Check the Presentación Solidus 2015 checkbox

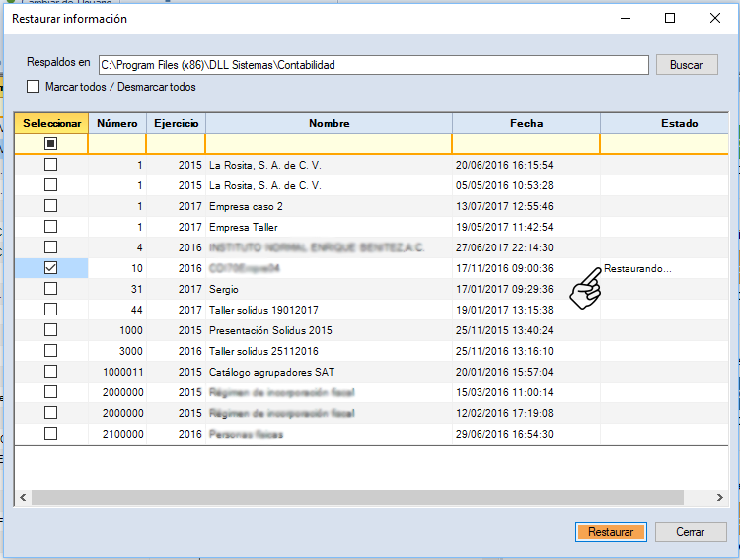[x=50, y=330]
